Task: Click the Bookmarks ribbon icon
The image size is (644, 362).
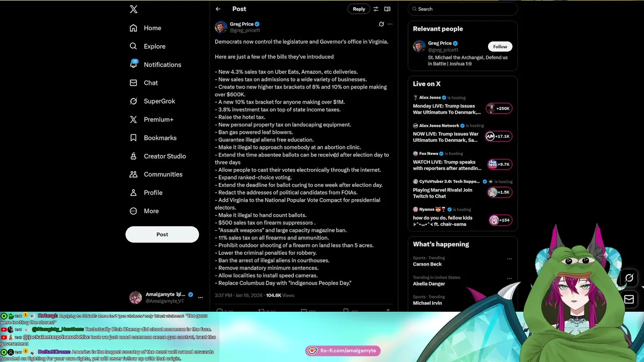Action: tap(133, 138)
